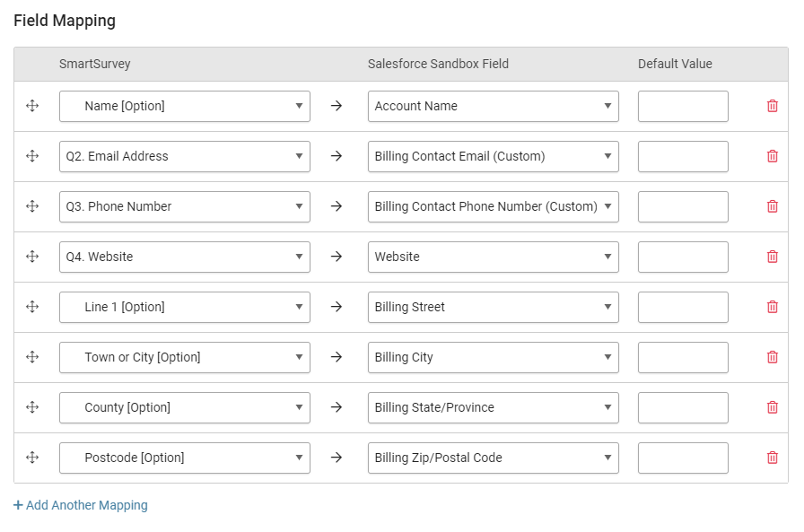Image resolution: width=804 pixels, height=532 pixels.
Task: Click trash icon for Website mapping
Action: (773, 257)
